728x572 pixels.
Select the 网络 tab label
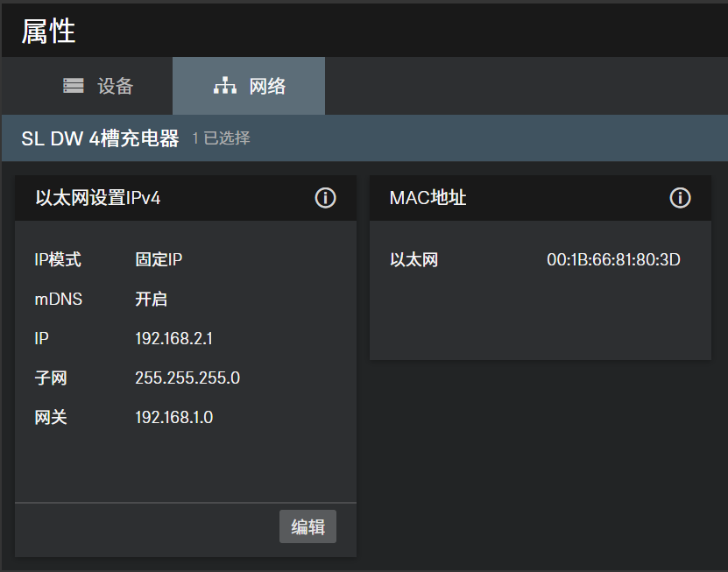coord(267,86)
